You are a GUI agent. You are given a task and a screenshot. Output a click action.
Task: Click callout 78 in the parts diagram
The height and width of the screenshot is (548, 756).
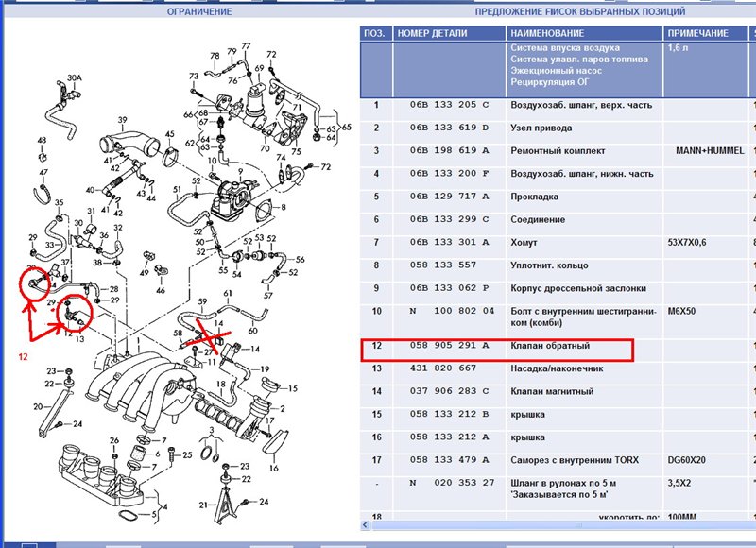[x=215, y=56]
